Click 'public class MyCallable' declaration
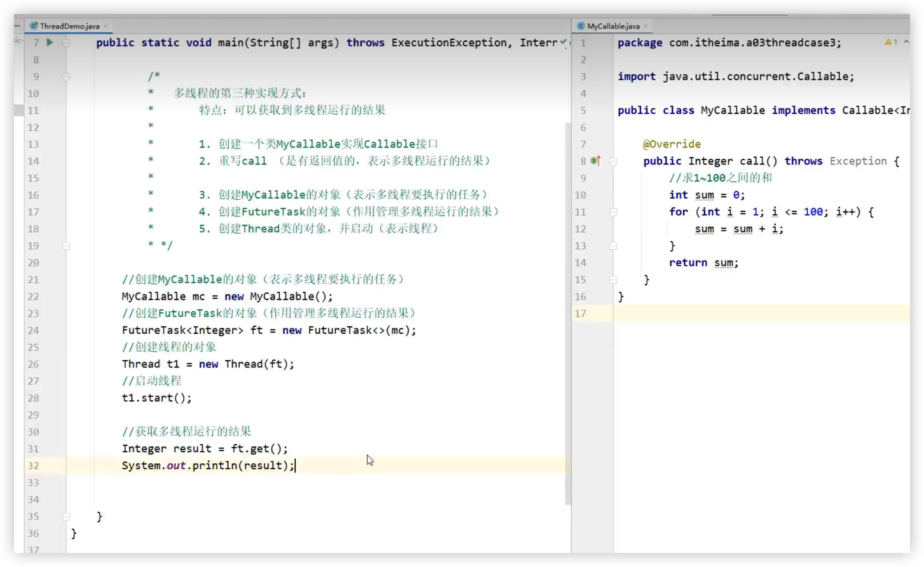Screen dimensions: 924x567 [x=691, y=110]
